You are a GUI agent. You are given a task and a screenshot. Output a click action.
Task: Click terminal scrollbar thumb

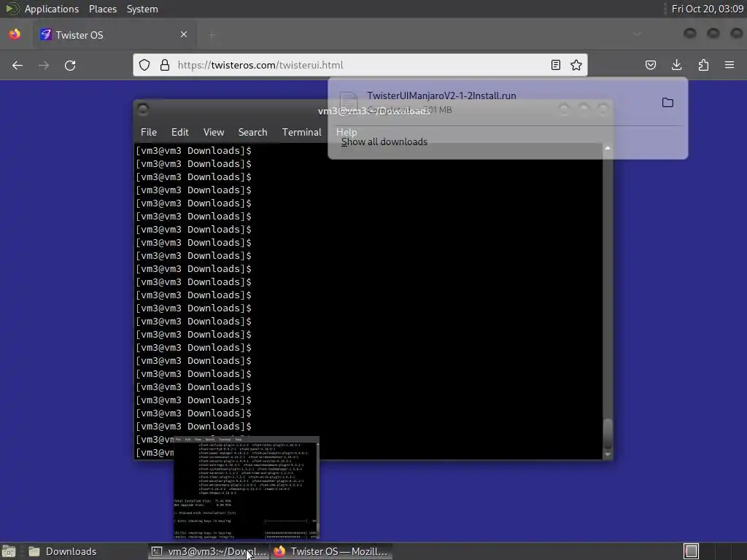click(x=608, y=433)
